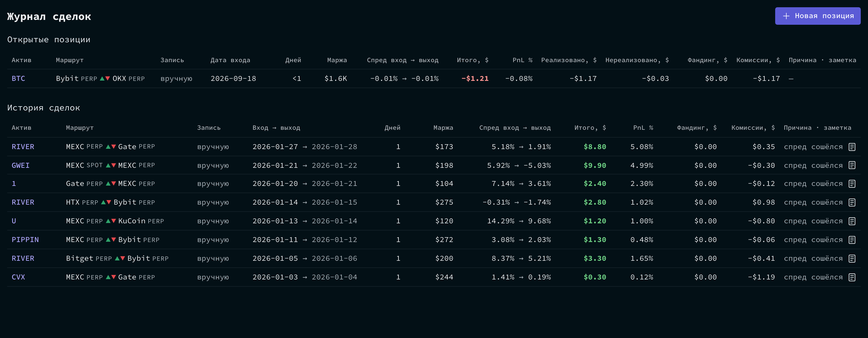Click the Дата входа column header
The width and height of the screenshot is (868, 338).
pyautogui.click(x=231, y=60)
